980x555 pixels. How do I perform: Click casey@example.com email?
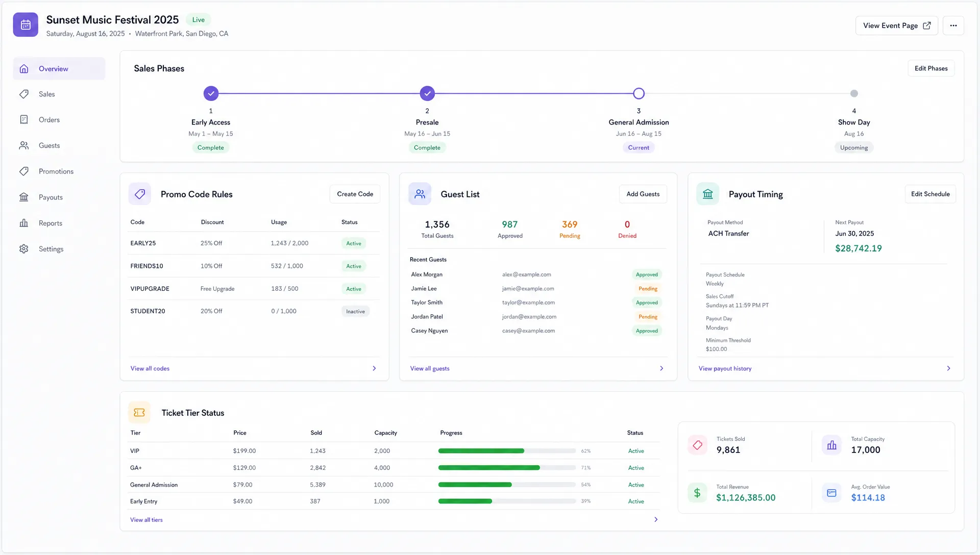point(528,331)
